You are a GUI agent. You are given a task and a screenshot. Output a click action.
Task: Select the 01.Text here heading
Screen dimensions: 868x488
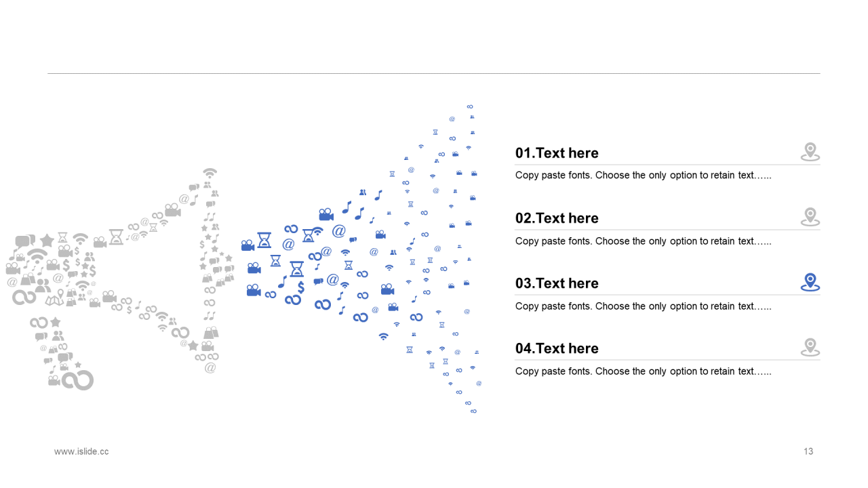[557, 153]
